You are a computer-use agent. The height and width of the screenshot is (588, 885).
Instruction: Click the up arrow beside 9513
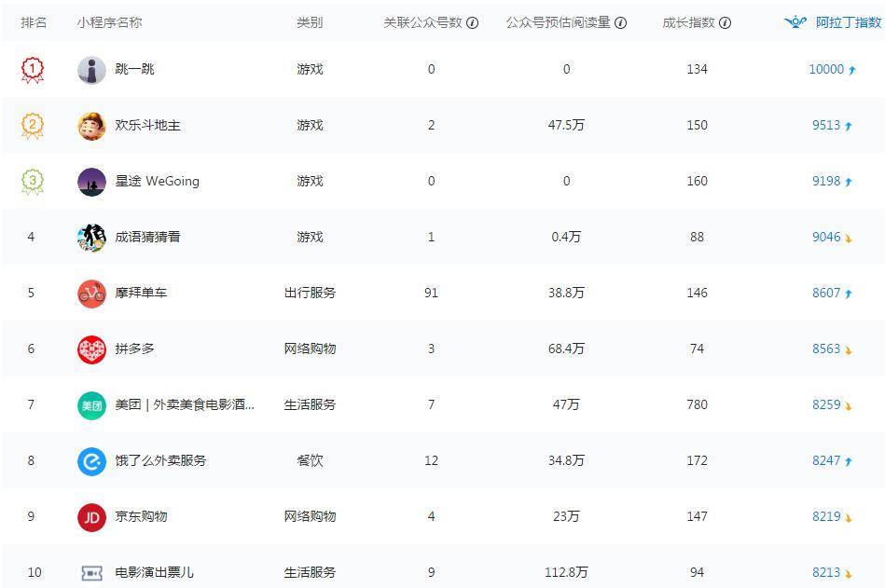click(x=849, y=126)
